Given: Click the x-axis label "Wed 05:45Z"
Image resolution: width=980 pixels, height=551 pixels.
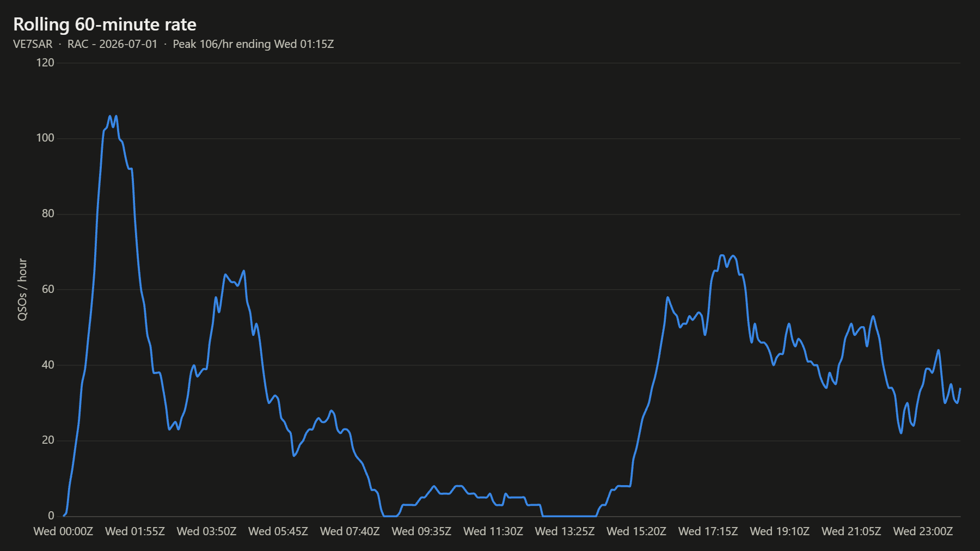Looking at the screenshot, I should point(278,531).
